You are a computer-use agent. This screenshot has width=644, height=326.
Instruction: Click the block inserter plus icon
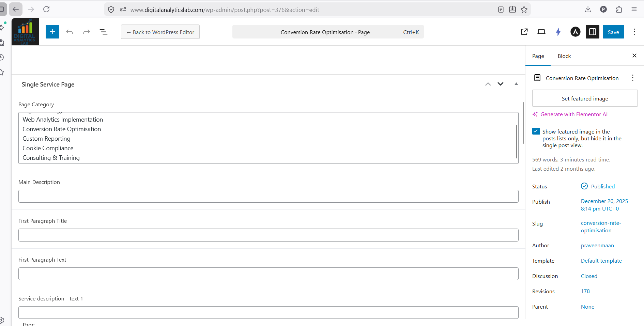coord(52,32)
